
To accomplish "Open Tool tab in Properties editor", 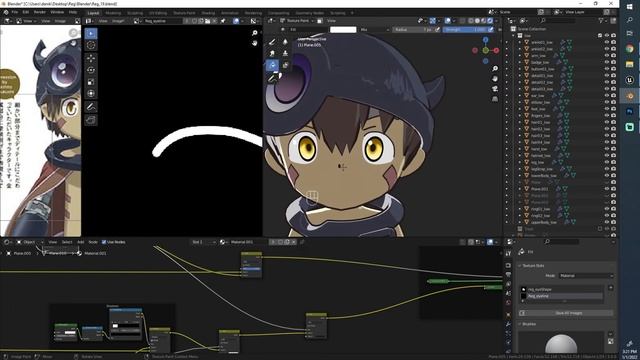I will coord(508,254).
